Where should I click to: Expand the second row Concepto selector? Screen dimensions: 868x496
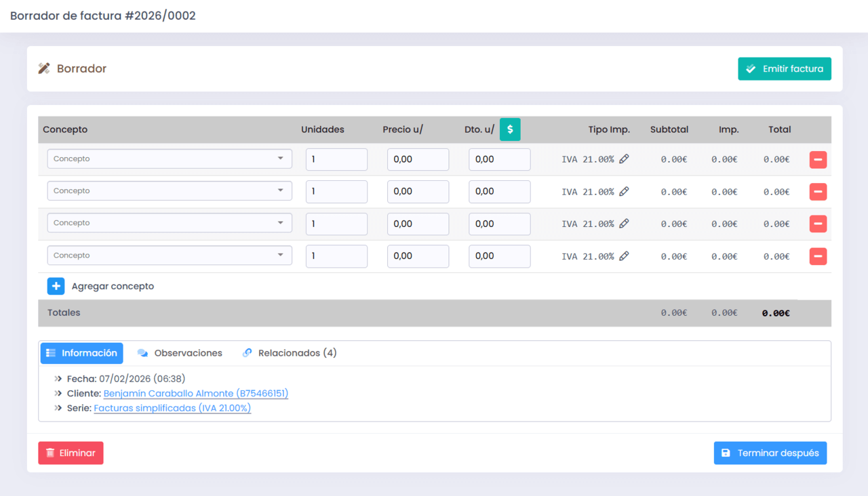tap(169, 191)
